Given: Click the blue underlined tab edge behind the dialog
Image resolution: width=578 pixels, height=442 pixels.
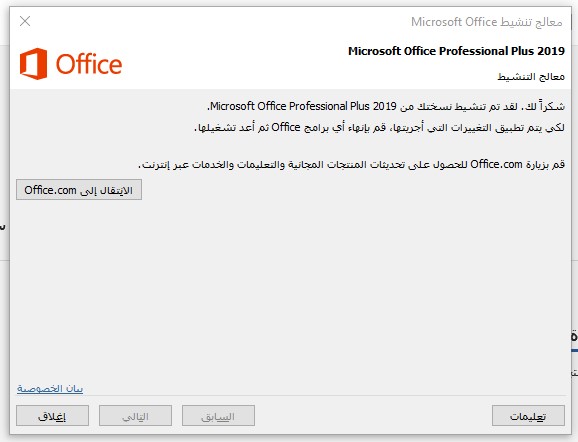Looking at the screenshot, I should tap(575, 351).
